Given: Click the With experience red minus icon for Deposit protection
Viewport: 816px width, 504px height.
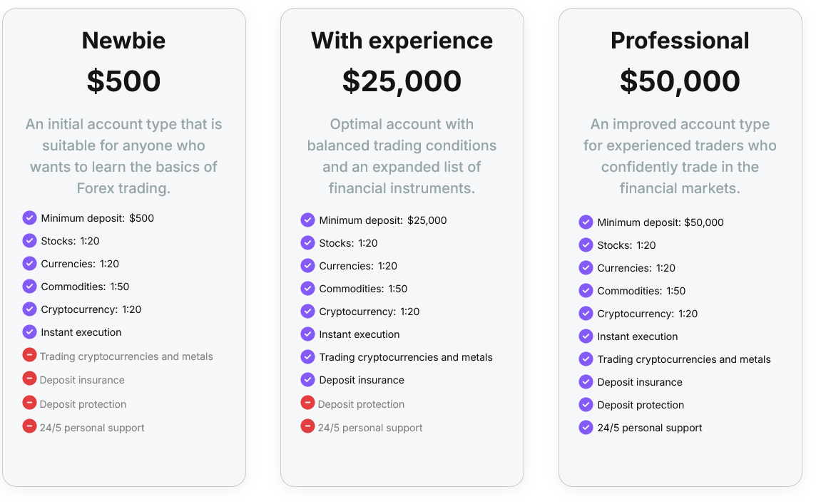Looking at the screenshot, I should pyautogui.click(x=307, y=403).
